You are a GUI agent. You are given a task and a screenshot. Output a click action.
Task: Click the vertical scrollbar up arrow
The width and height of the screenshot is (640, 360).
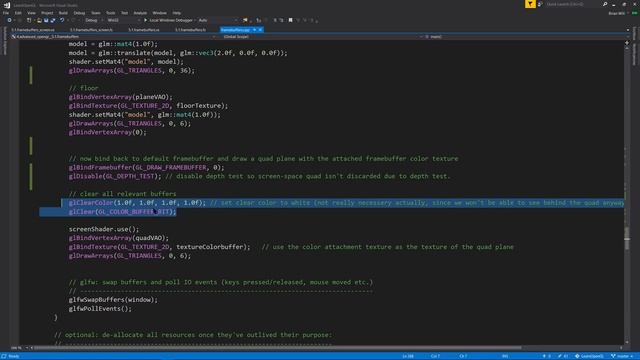[627, 48]
